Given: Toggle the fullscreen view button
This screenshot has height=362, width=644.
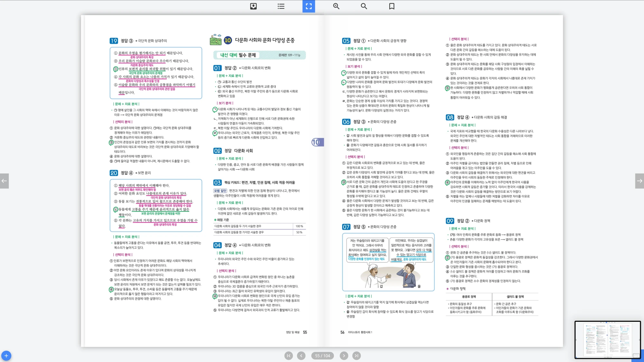Looking at the screenshot, I should click(x=308, y=6).
